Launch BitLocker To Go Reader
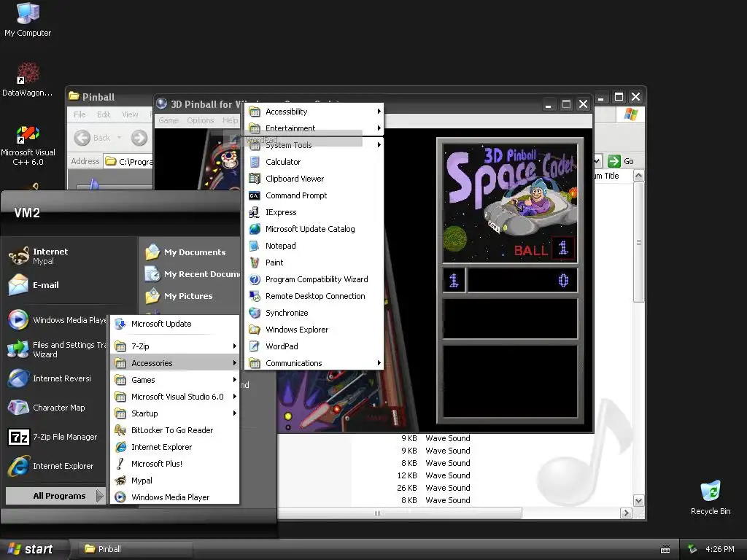Screen dimensions: 747x560 175,430
